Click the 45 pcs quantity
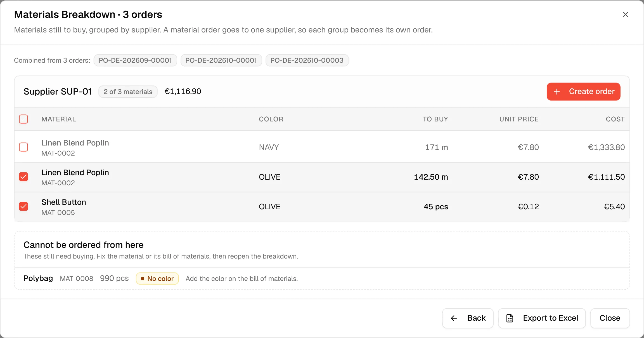 tap(436, 206)
